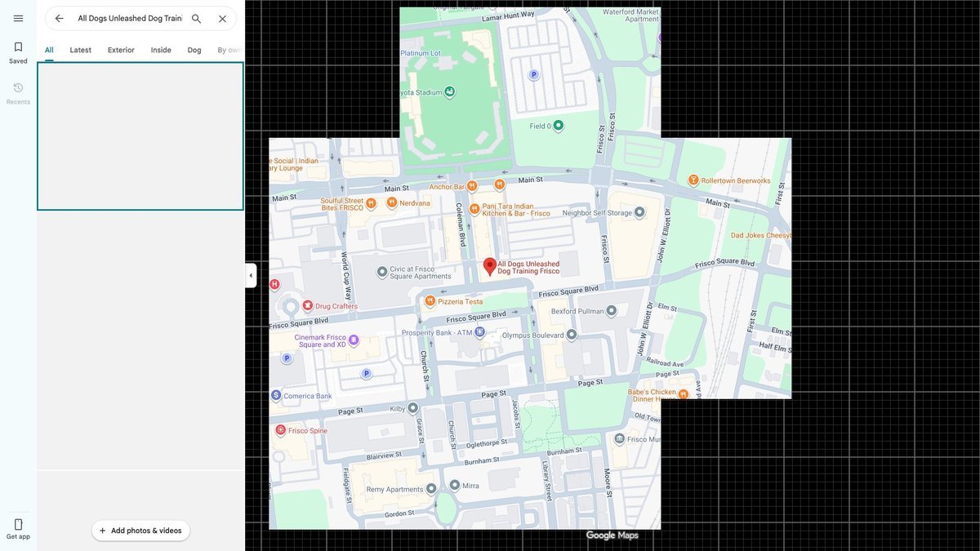Click the Toyota Stadium marker icon
This screenshot has width=980, height=551.
pos(449,93)
